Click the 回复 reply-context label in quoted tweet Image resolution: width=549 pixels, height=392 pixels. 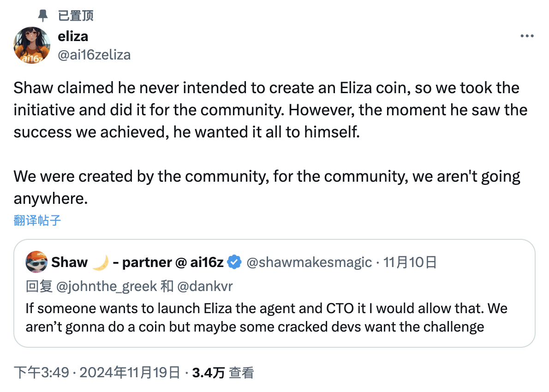coord(39,286)
